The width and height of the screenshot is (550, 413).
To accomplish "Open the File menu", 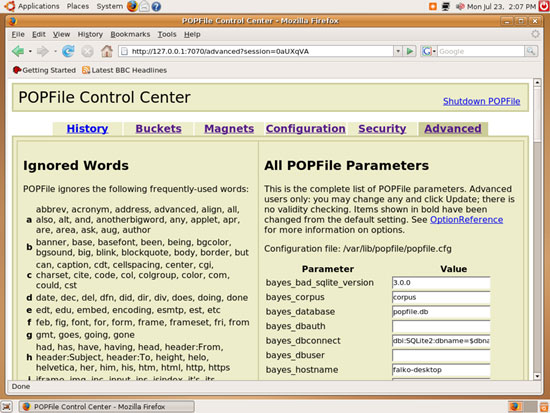I will 18,34.
